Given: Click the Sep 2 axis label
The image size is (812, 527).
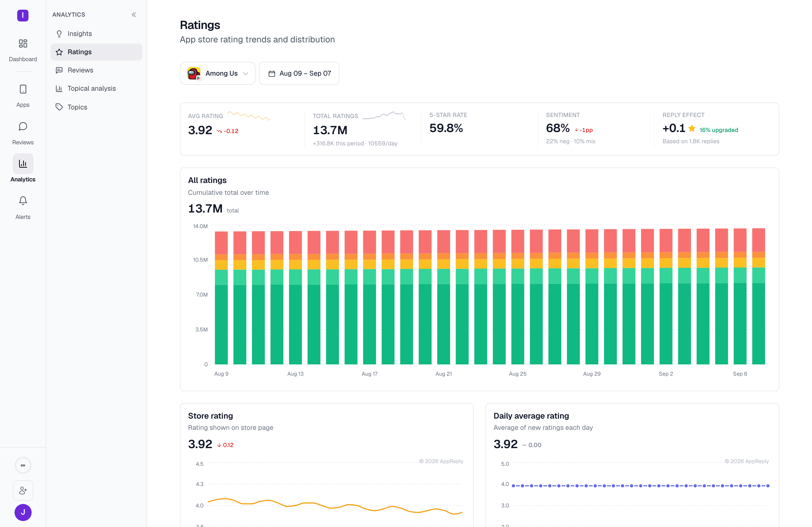Looking at the screenshot, I should point(666,374).
